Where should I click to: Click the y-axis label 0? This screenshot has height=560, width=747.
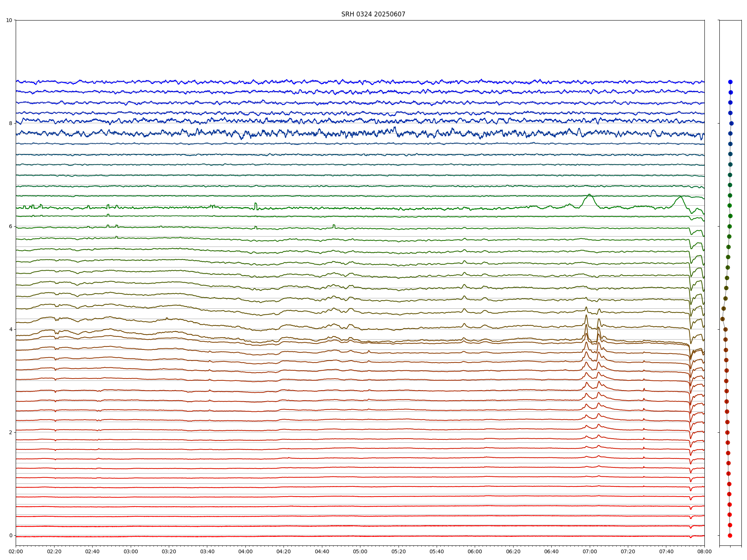(x=10, y=535)
